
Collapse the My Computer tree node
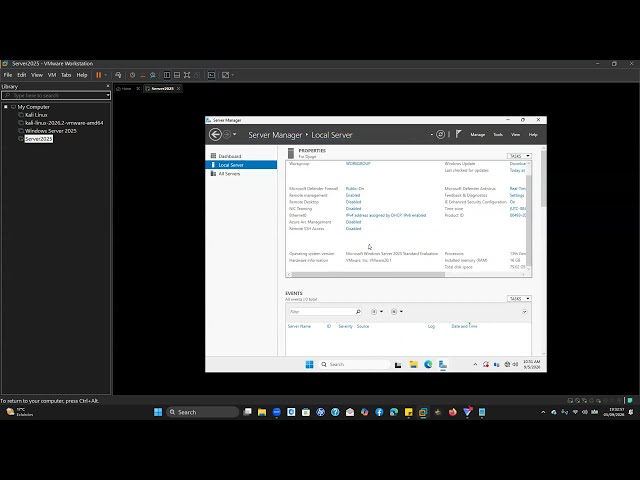coord(6,107)
